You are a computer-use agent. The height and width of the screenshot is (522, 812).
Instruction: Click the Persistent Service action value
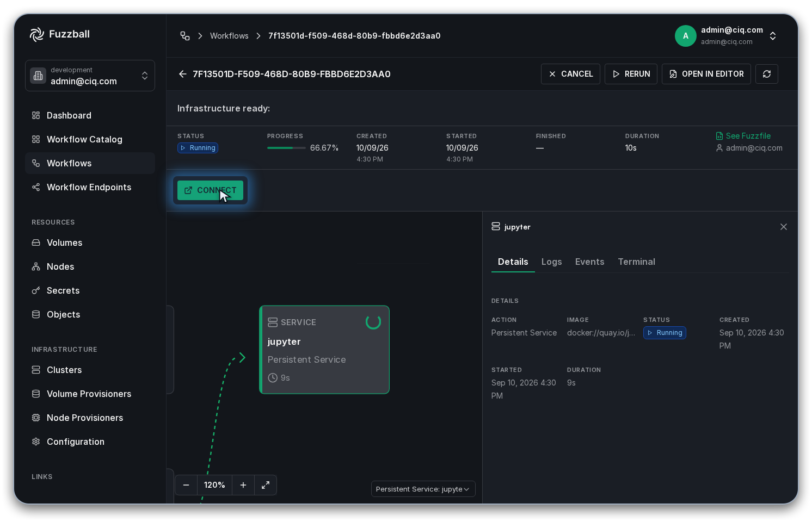[524, 333]
